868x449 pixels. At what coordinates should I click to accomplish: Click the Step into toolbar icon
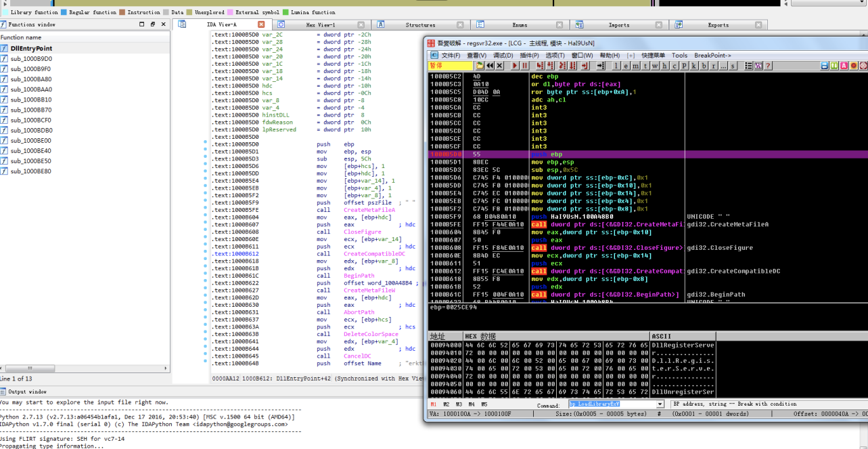point(540,66)
